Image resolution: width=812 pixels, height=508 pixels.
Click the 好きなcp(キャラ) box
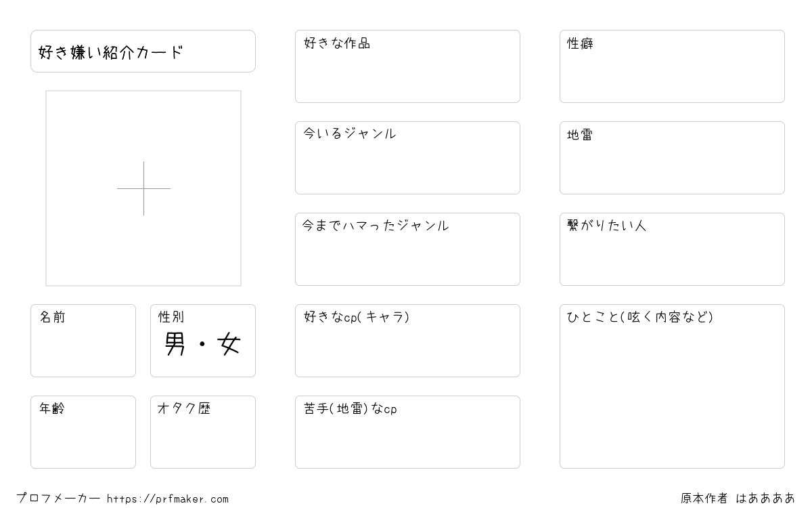(x=407, y=341)
